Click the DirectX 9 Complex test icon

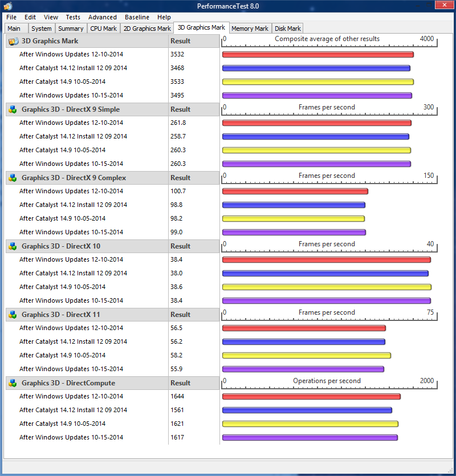(x=13, y=178)
